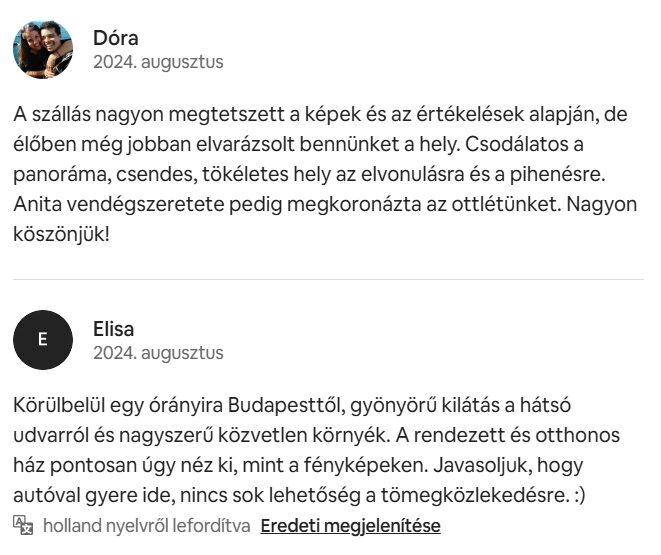This screenshot has height=555, width=661.
Task: Click the translation icon below Elisa's review
Action: pos(23,525)
